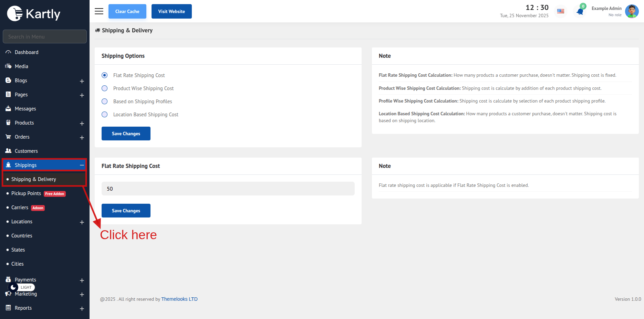This screenshot has width=644, height=319.
Task: Expand the Products submenu plus
Action: (82, 123)
